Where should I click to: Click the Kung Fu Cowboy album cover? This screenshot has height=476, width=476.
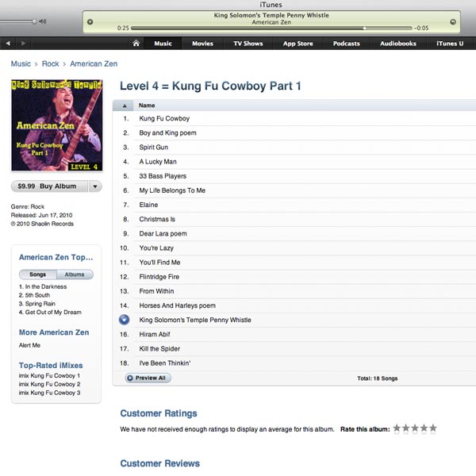(x=57, y=125)
